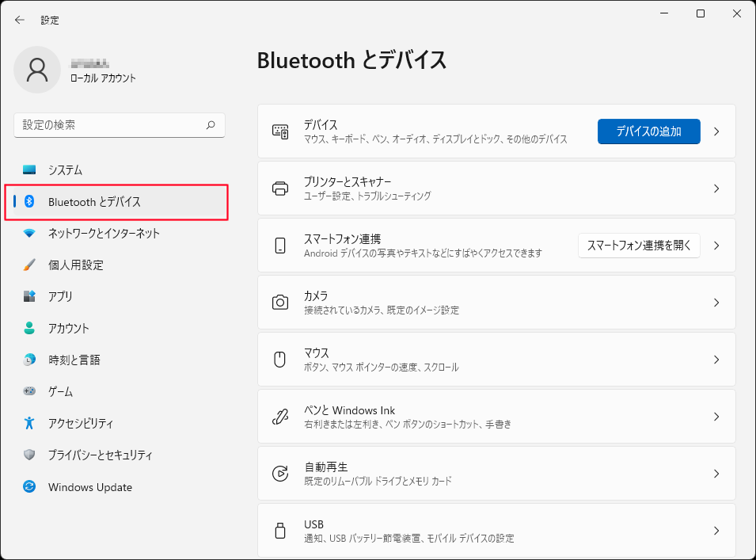The width and height of the screenshot is (756, 560).
Task: Select Bluetooth とデバイス sidebar label
Action: [x=94, y=202]
